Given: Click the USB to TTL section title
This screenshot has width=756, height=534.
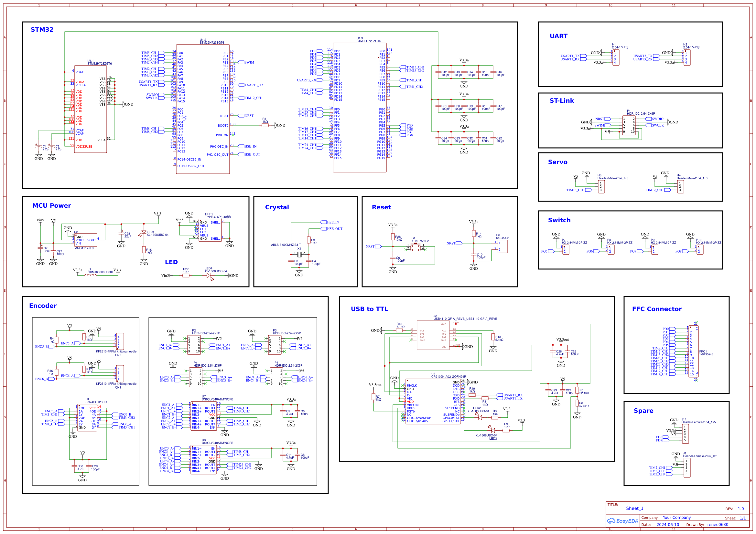Looking at the screenshot, I should [370, 309].
